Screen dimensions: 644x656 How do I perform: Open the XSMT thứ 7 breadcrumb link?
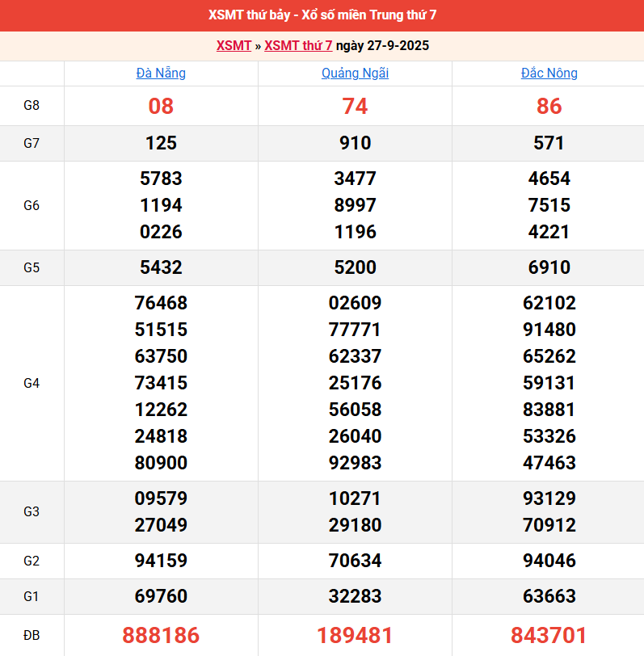pos(298,46)
